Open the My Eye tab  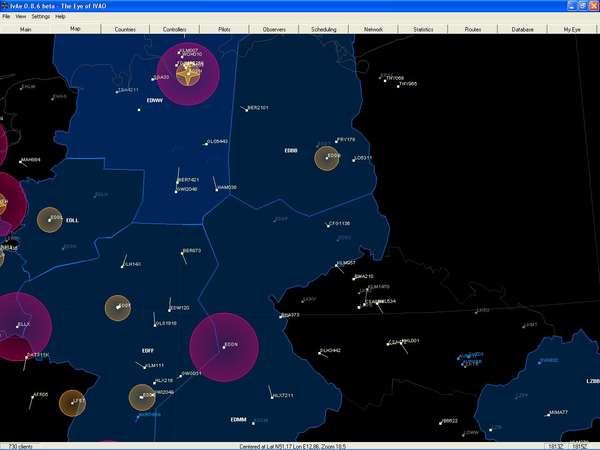tap(572, 29)
